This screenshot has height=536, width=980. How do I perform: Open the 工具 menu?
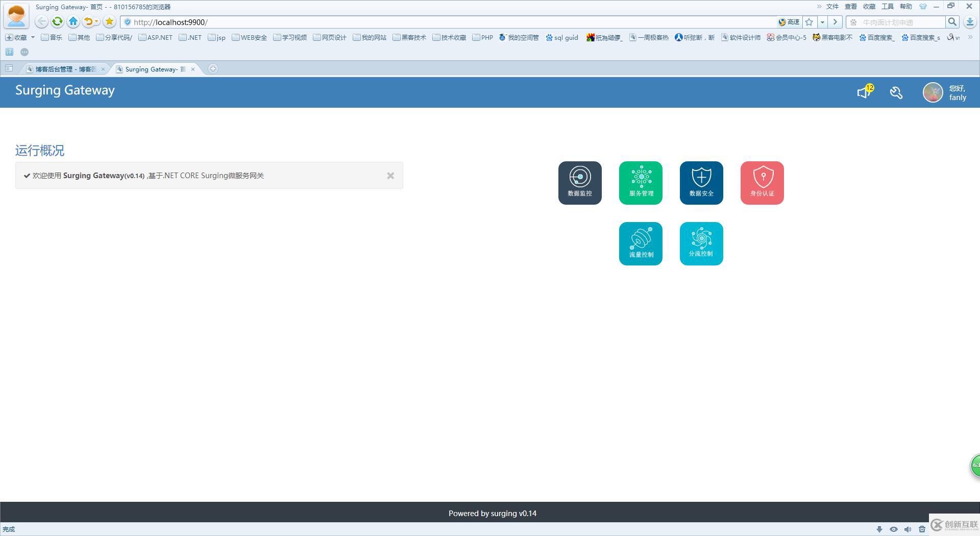[888, 7]
